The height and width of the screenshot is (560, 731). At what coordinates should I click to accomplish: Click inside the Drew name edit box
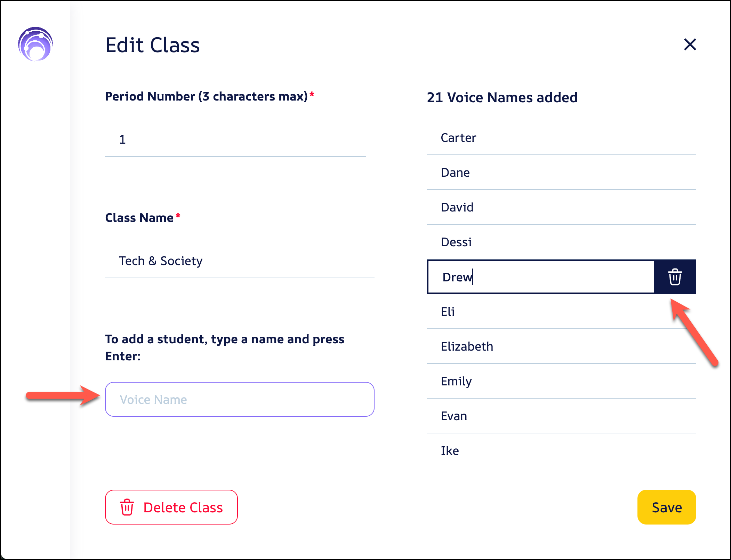[541, 277]
